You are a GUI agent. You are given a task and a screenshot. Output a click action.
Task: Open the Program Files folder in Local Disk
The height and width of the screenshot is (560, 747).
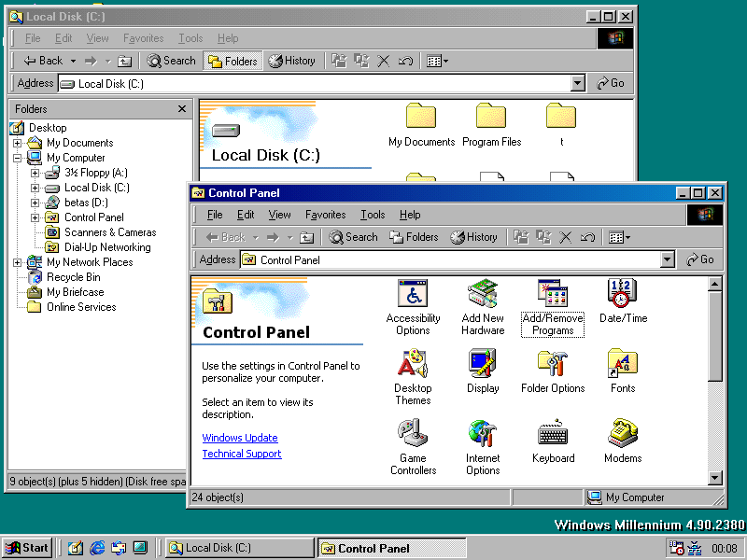click(x=491, y=125)
